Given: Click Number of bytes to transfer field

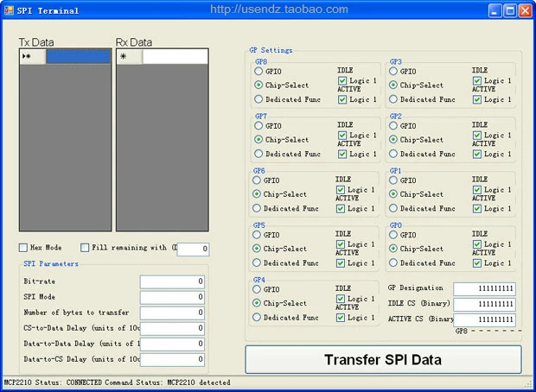Looking at the screenshot, I should coord(172,313).
